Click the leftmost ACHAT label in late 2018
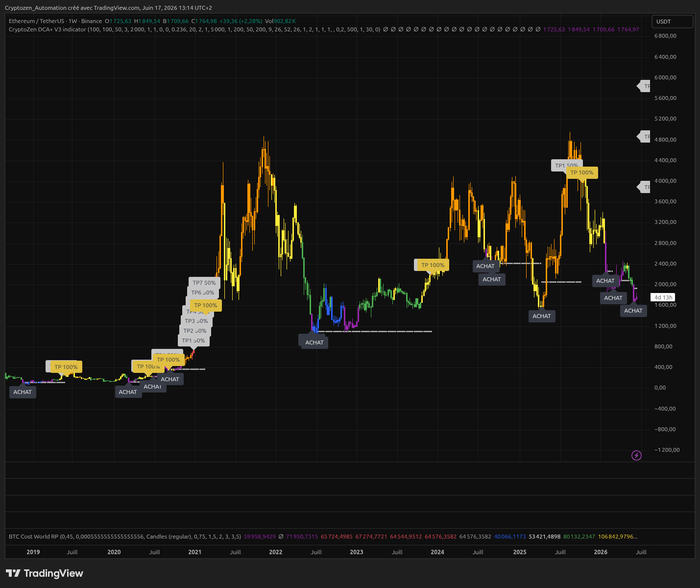This screenshot has width=700, height=588. point(23,392)
